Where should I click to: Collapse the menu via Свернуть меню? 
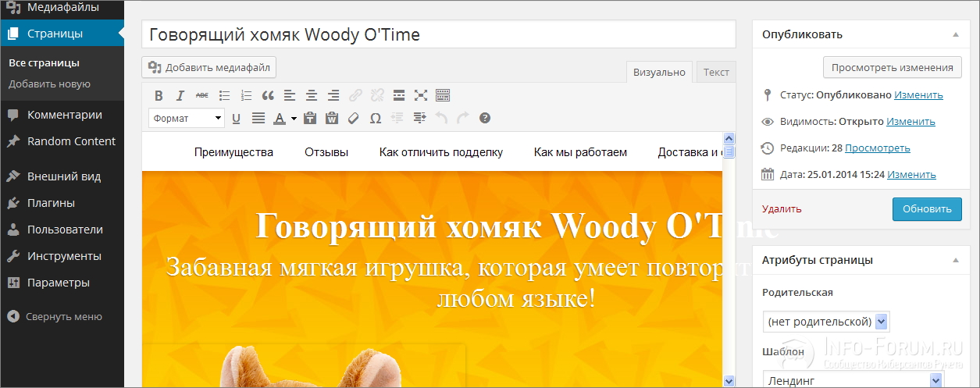pyautogui.click(x=62, y=317)
